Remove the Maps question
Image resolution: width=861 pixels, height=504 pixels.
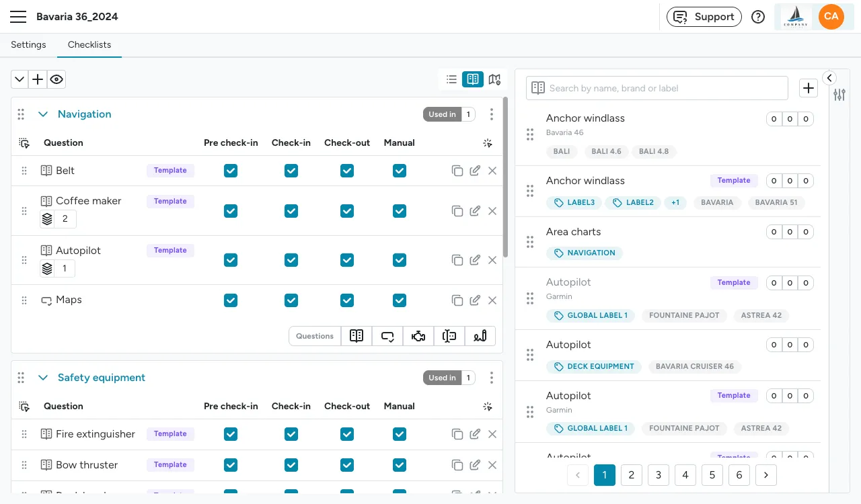click(x=492, y=300)
